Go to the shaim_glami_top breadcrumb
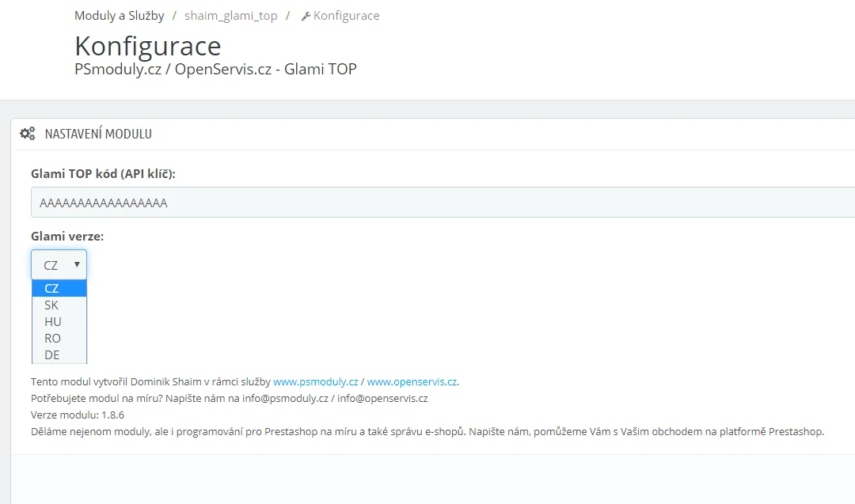This screenshot has width=855, height=504. 231,16
